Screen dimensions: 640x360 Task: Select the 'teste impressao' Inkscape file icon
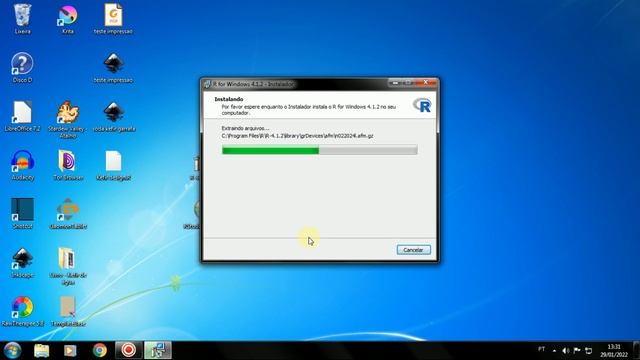tap(113, 68)
